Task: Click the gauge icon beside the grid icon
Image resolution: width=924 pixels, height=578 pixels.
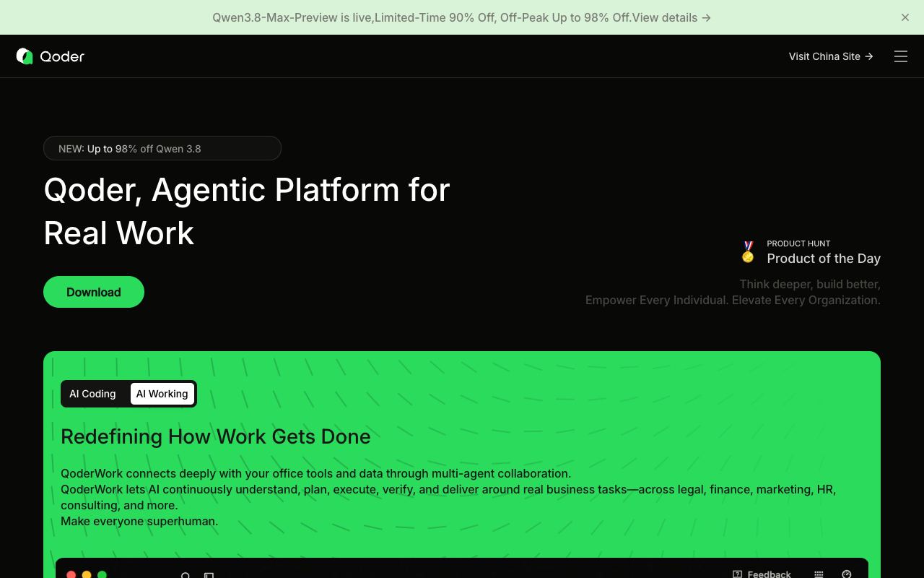Action: pyautogui.click(x=847, y=574)
